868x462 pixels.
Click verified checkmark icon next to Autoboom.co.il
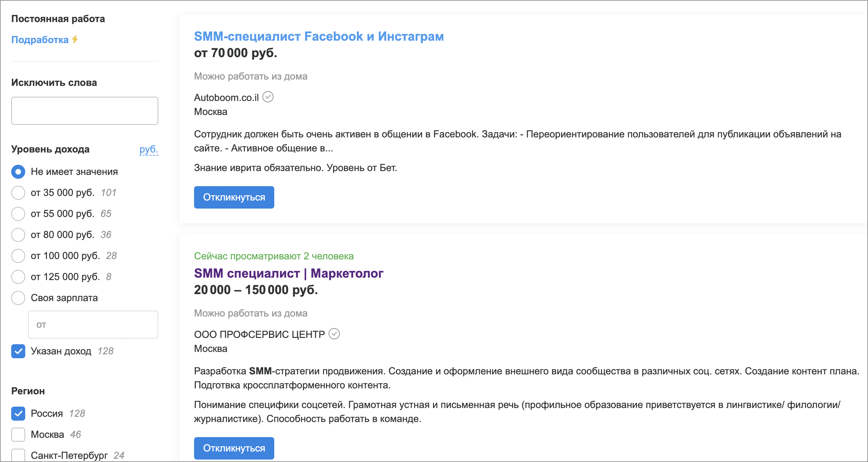268,97
